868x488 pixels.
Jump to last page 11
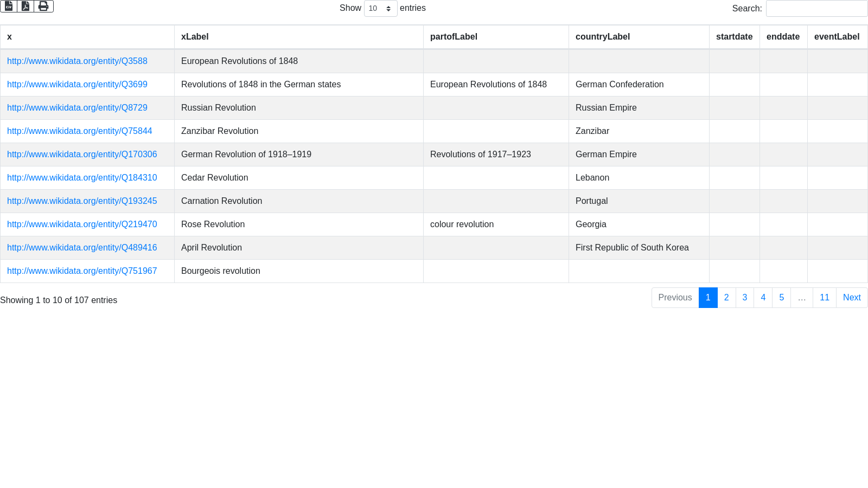click(824, 298)
